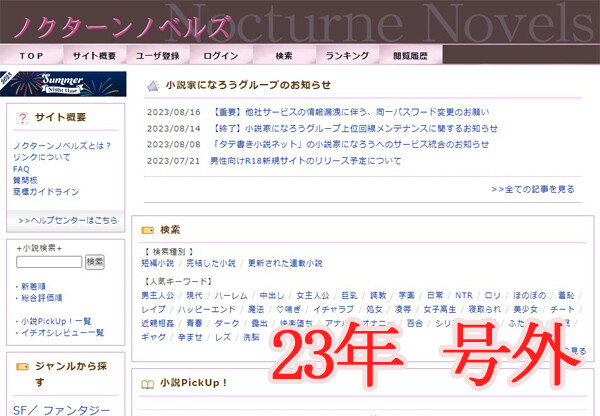The image size is (600, 416).
Task: Open the Summer Night time fireworks banner
Action: pyautogui.click(x=63, y=84)
